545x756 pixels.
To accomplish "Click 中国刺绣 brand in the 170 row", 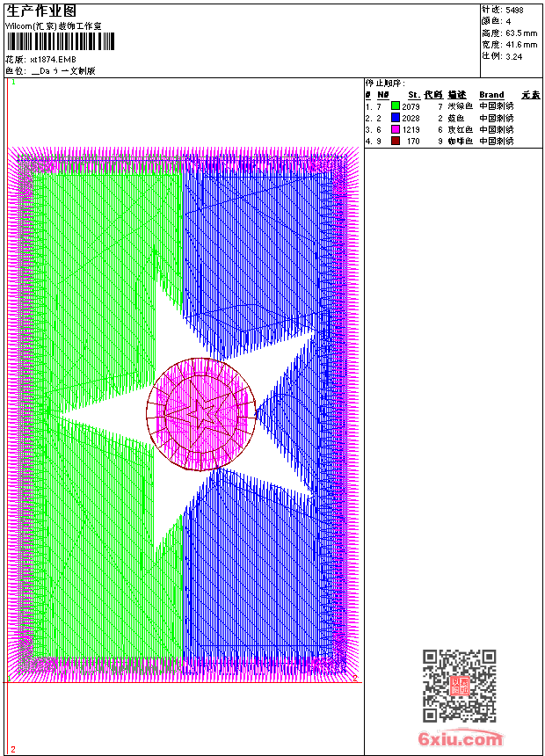I will click(497, 141).
